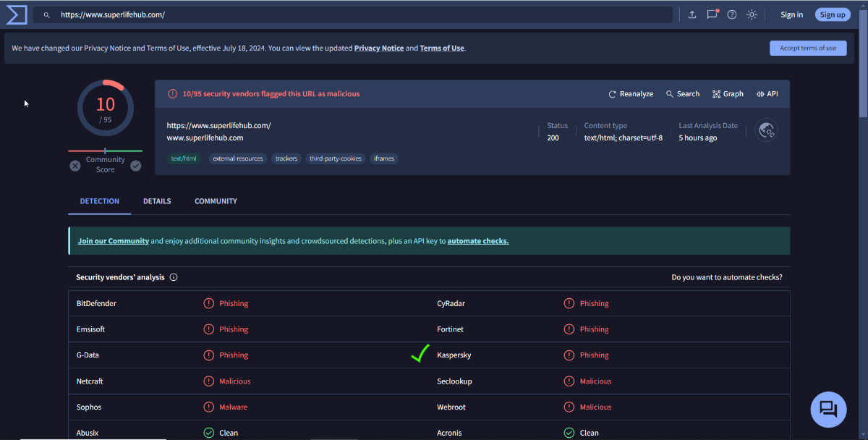Click the BitDefender vendor name

tap(96, 303)
